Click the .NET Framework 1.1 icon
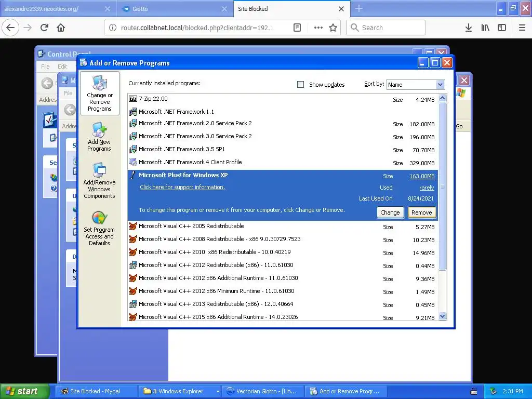 pyautogui.click(x=133, y=112)
